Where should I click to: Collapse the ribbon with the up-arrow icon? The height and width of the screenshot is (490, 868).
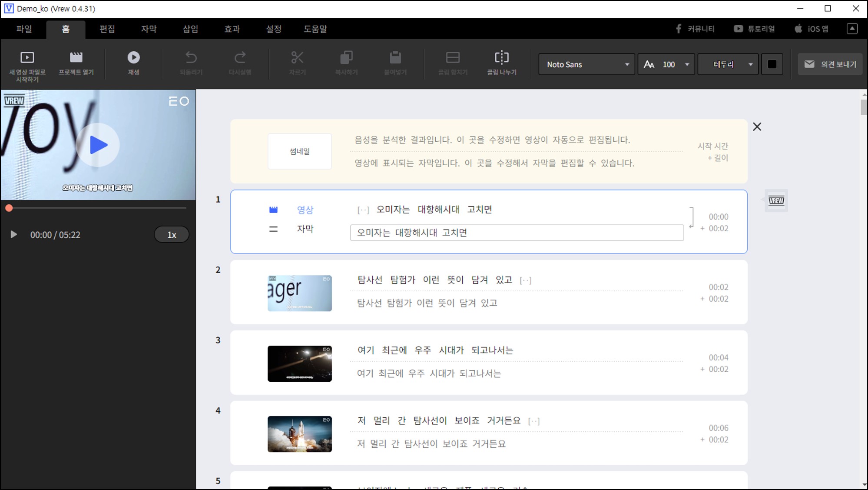pos(852,29)
